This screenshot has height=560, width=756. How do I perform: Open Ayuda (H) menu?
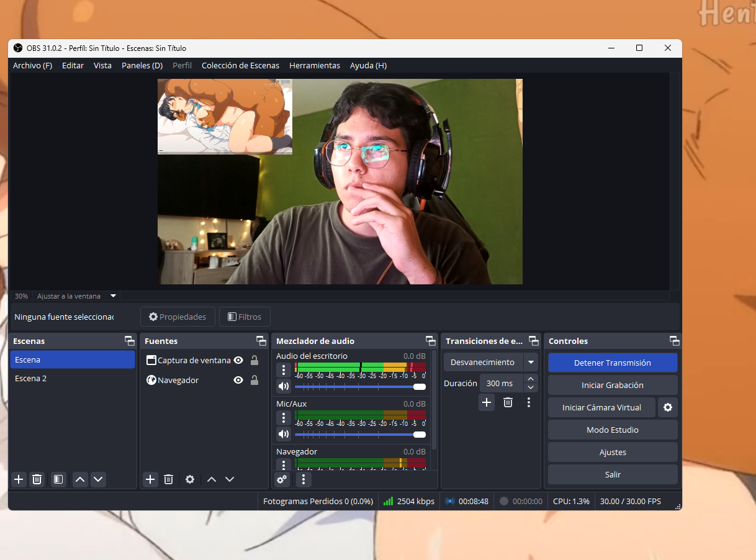click(x=368, y=65)
